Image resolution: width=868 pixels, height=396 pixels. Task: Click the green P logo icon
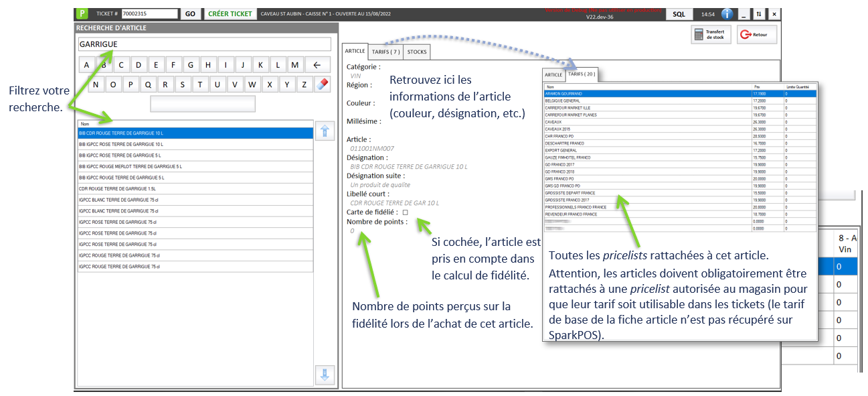[x=82, y=13]
